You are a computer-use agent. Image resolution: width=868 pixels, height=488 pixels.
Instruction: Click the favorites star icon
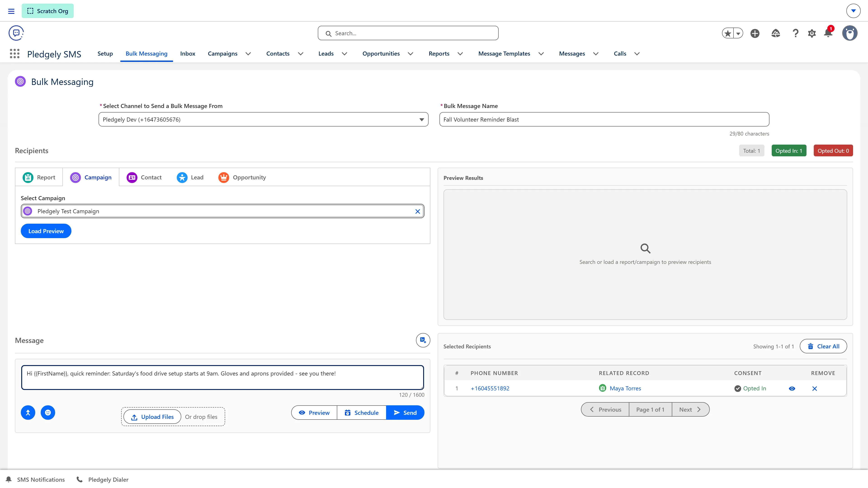coord(728,33)
